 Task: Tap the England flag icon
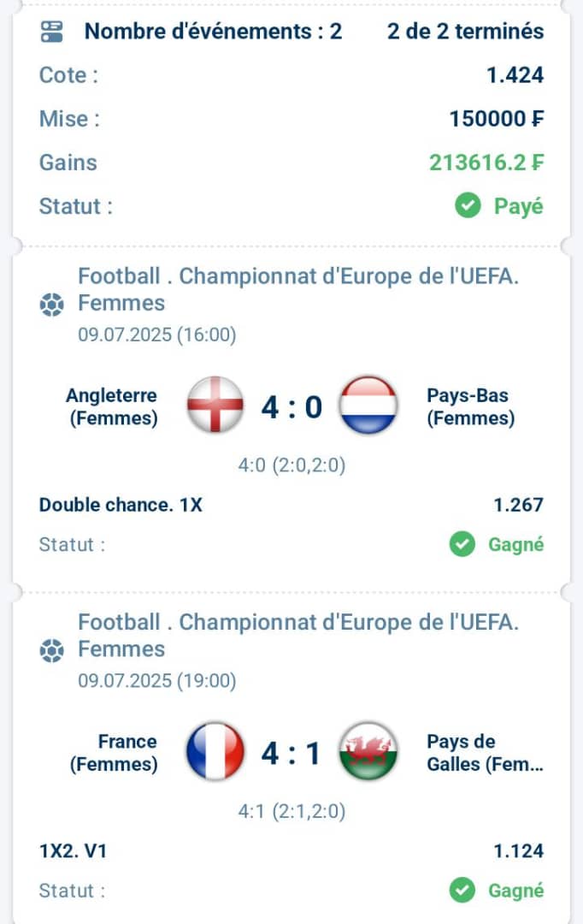point(215,406)
